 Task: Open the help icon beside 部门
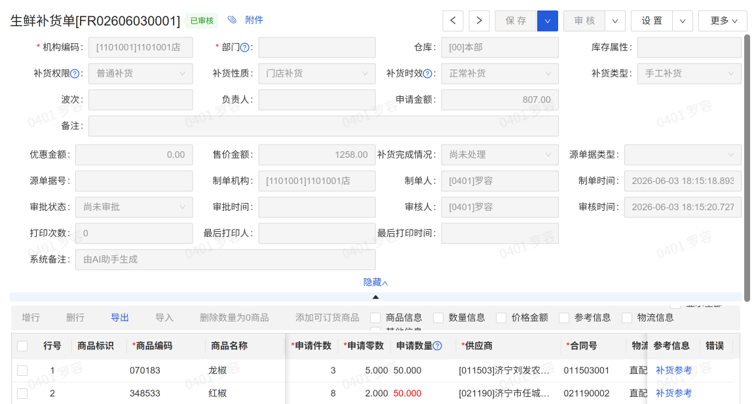tap(245, 47)
